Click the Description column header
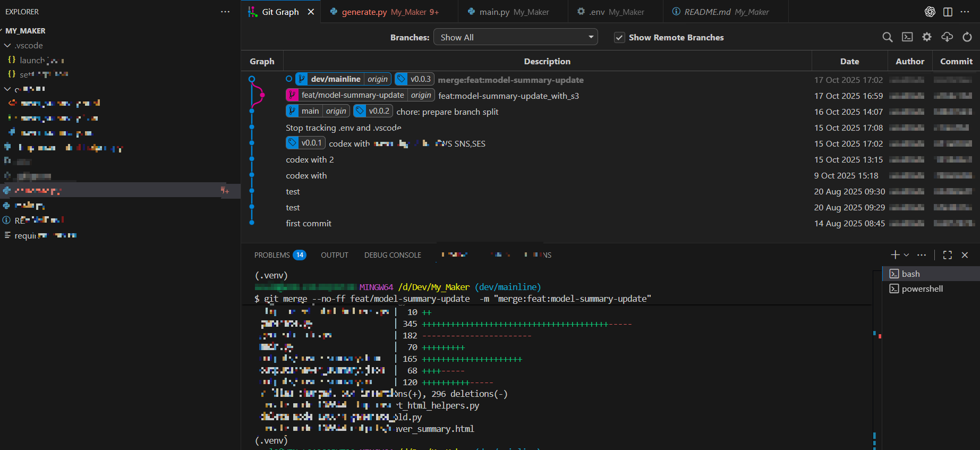Screen dimensions: 980x450 [547, 61]
